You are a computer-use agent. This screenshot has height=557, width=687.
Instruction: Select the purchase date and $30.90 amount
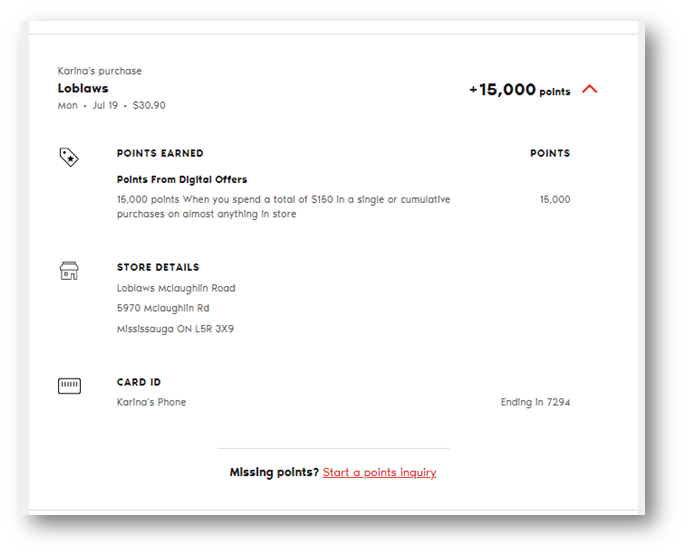coord(112,105)
